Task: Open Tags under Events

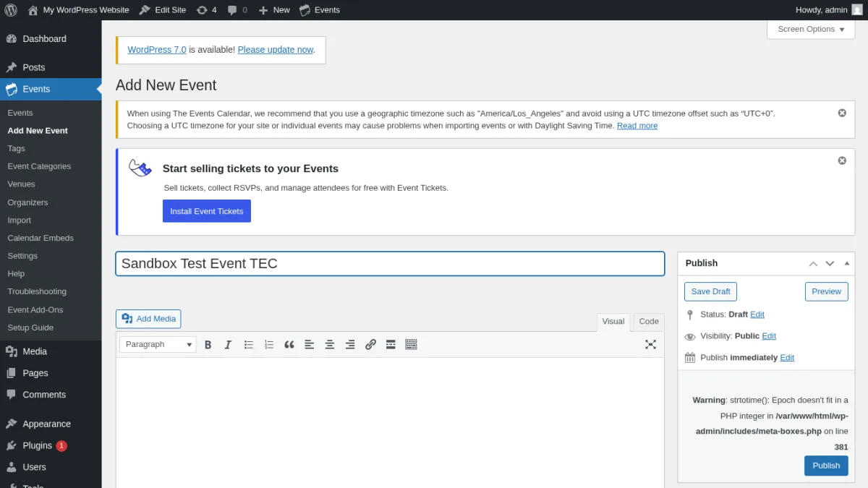Action: pos(16,148)
